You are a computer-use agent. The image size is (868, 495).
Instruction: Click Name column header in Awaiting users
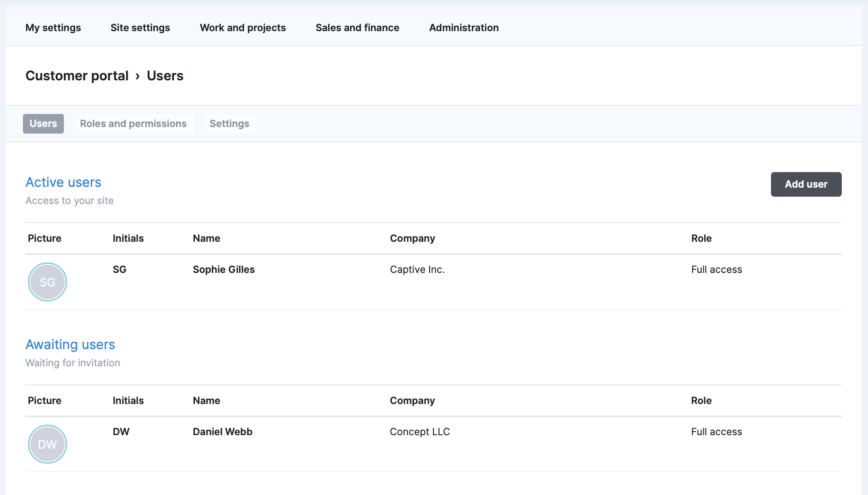click(206, 400)
